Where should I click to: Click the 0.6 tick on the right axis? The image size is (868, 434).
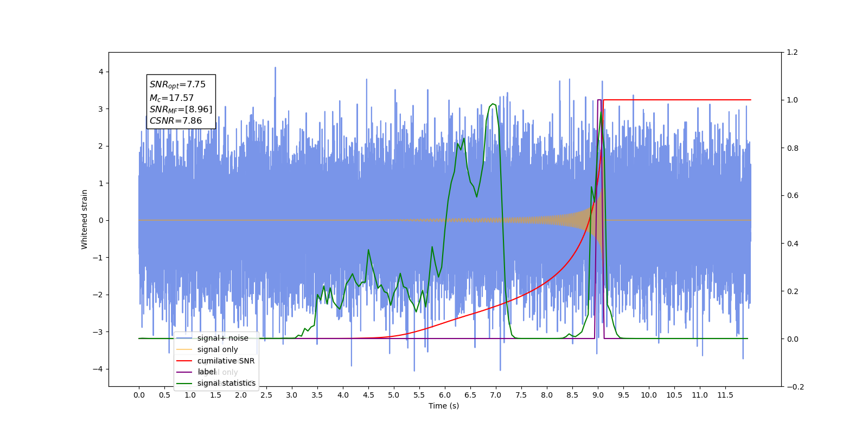[793, 195]
